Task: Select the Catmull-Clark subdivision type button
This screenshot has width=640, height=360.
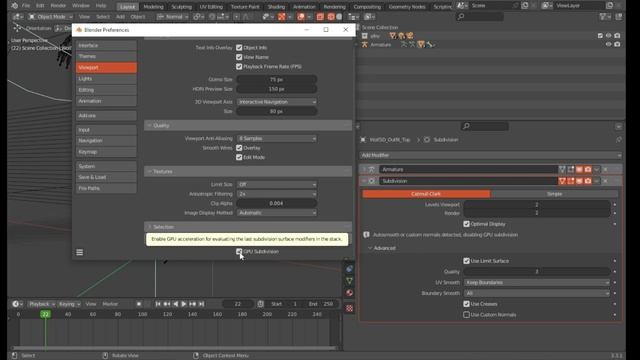Action: (426, 194)
